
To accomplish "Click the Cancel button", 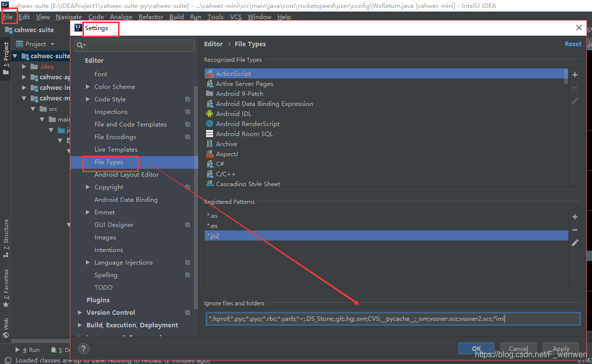I will click(519, 348).
